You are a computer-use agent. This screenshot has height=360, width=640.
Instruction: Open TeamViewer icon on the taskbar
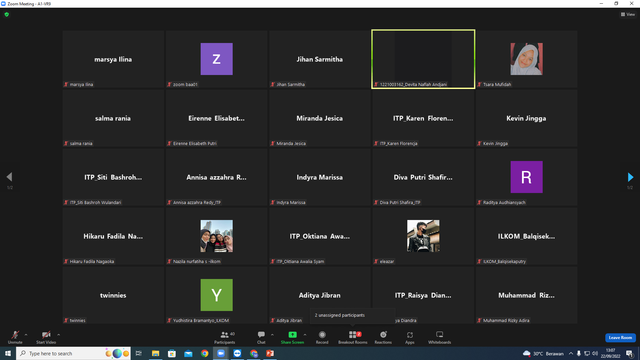point(237,353)
